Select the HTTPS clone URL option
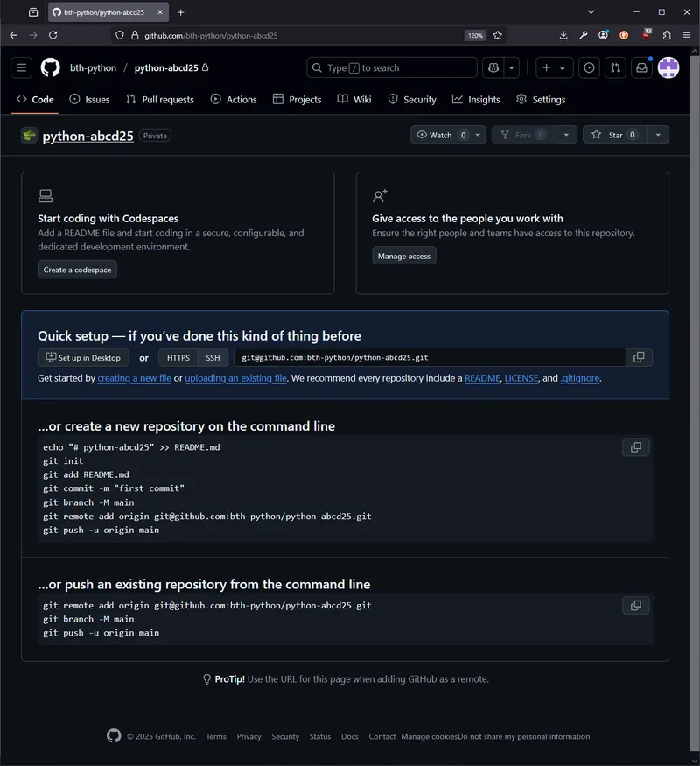The width and height of the screenshot is (700, 766). pos(178,357)
